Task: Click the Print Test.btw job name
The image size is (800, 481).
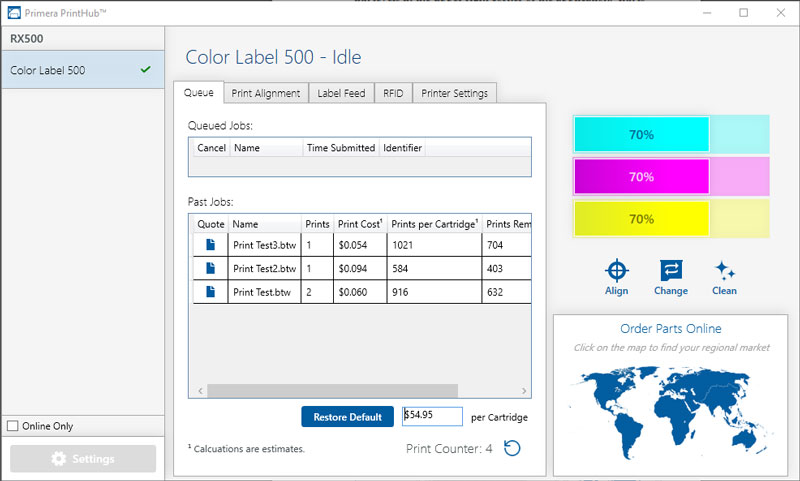Action: (262, 292)
